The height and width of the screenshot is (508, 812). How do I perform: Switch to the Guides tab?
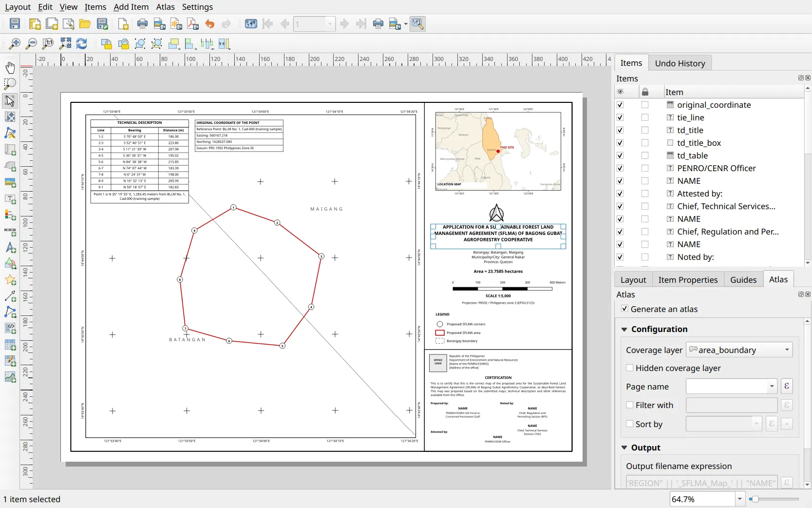(x=743, y=280)
